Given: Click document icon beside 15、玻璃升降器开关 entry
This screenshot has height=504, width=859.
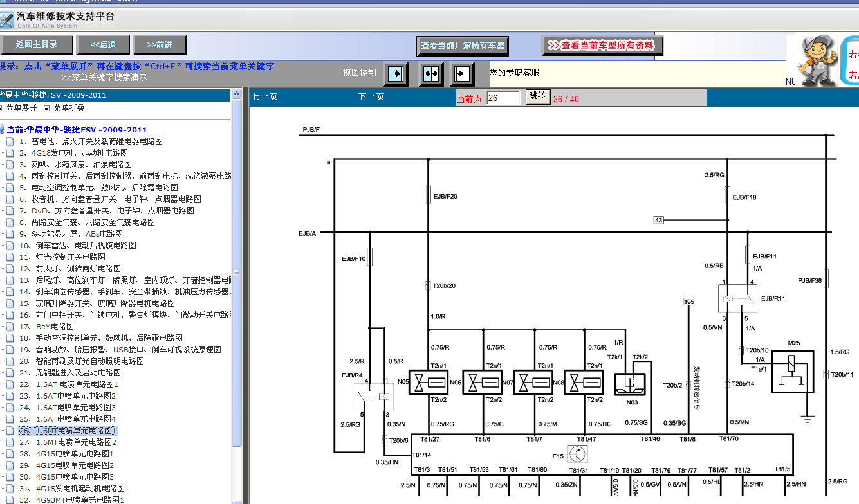Looking at the screenshot, I should point(10,303).
